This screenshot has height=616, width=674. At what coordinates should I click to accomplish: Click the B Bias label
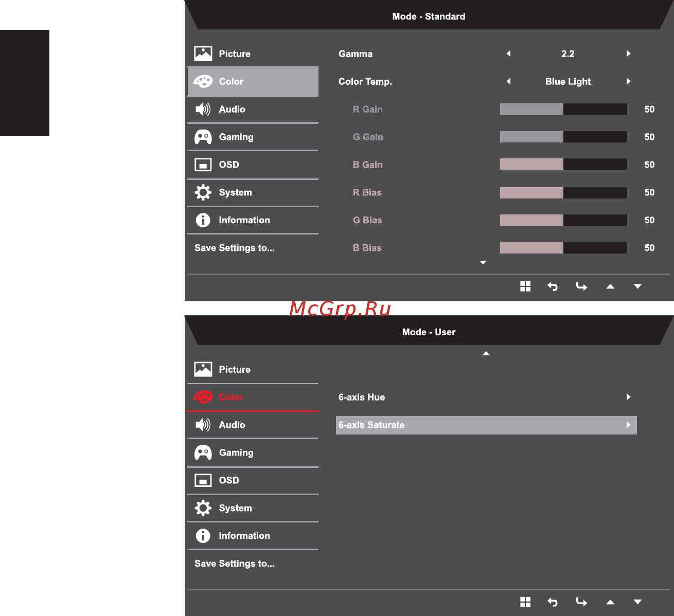click(367, 248)
